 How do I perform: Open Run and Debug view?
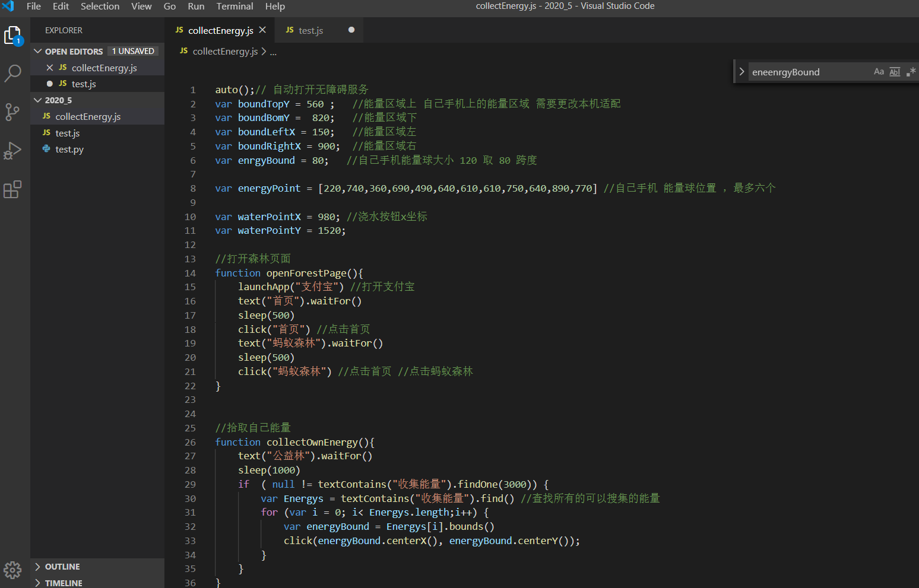click(x=12, y=151)
